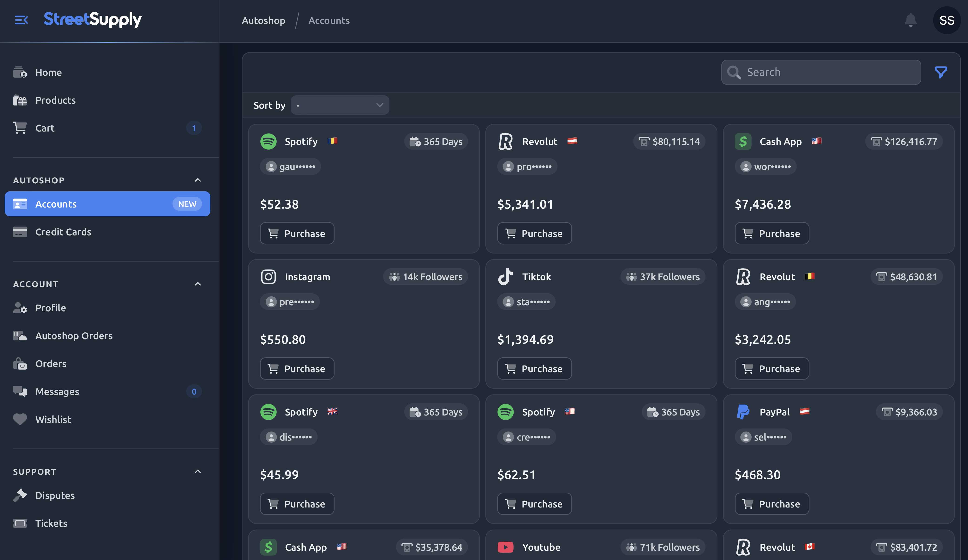Click the StreetSupply logo
The height and width of the screenshot is (560, 968).
click(93, 20)
